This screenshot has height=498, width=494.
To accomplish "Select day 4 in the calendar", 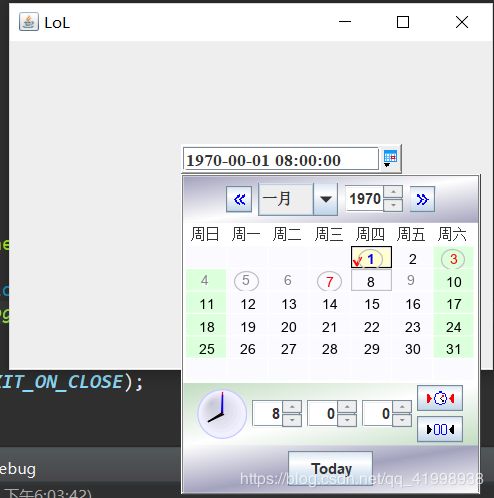I will [x=206, y=281].
